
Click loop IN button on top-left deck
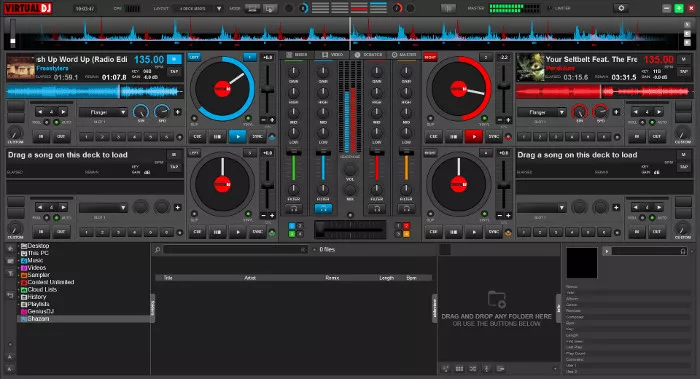pyautogui.click(x=41, y=137)
